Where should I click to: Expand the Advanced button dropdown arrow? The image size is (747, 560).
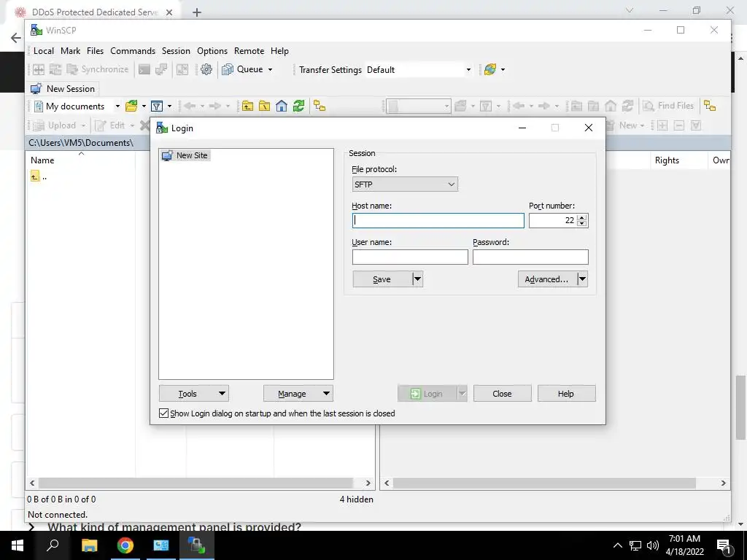click(582, 279)
